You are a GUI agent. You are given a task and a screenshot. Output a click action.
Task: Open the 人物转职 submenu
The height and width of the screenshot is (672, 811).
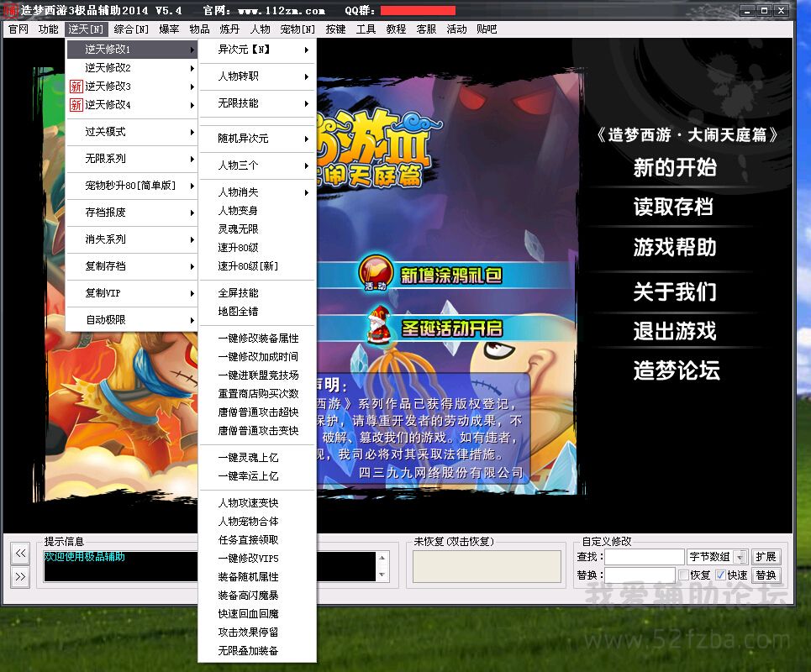click(x=257, y=76)
